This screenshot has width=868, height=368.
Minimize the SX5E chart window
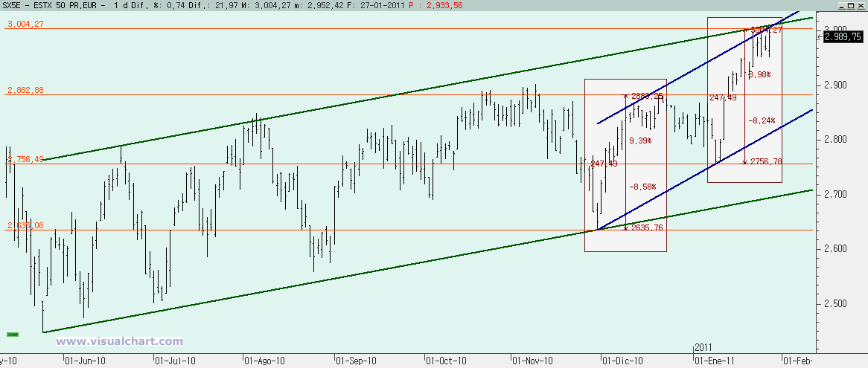842,5
